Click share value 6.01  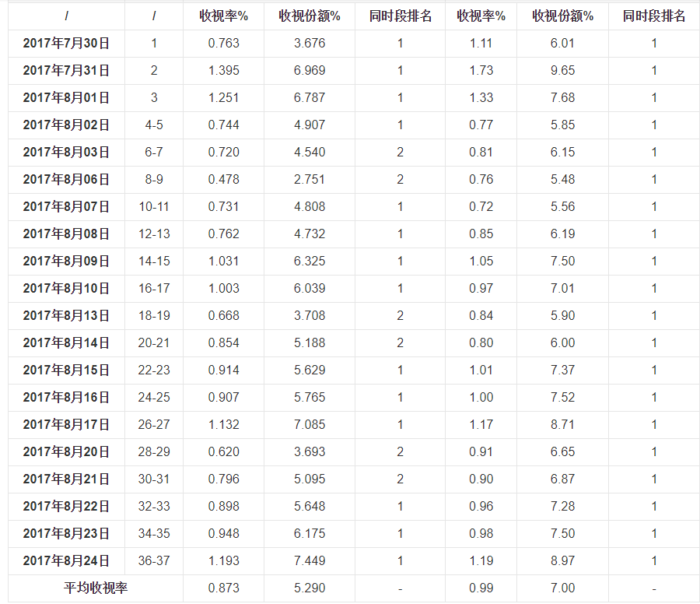click(562, 44)
